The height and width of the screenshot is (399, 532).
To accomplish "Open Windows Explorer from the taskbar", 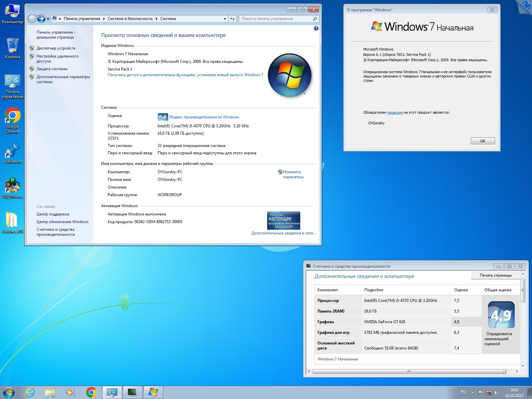I will point(50,392).
